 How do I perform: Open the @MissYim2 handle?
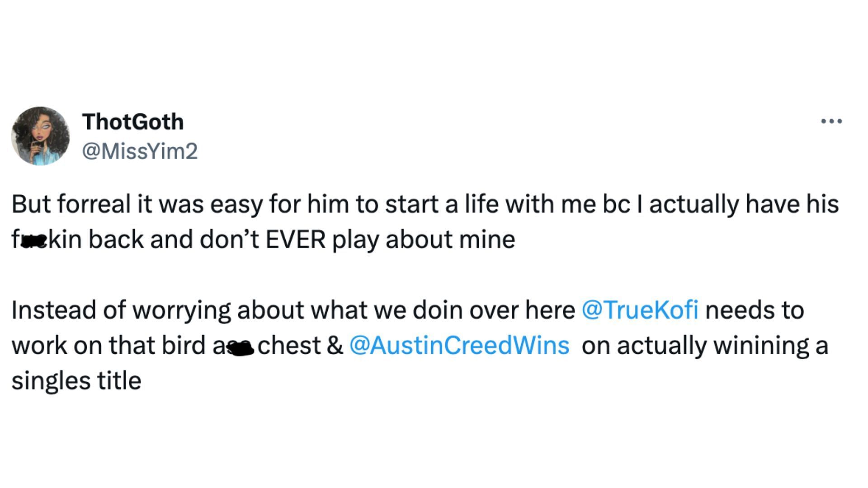click(140, 151)
